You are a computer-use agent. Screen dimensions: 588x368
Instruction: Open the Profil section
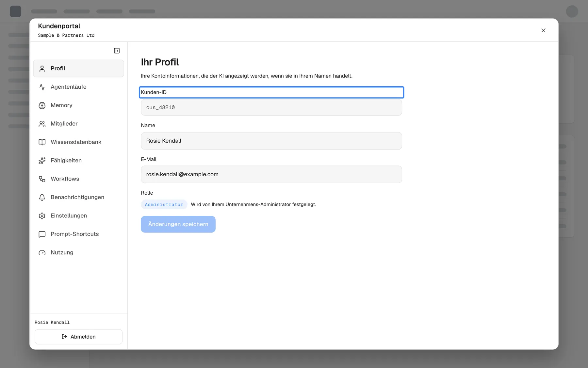click(78, 68)
